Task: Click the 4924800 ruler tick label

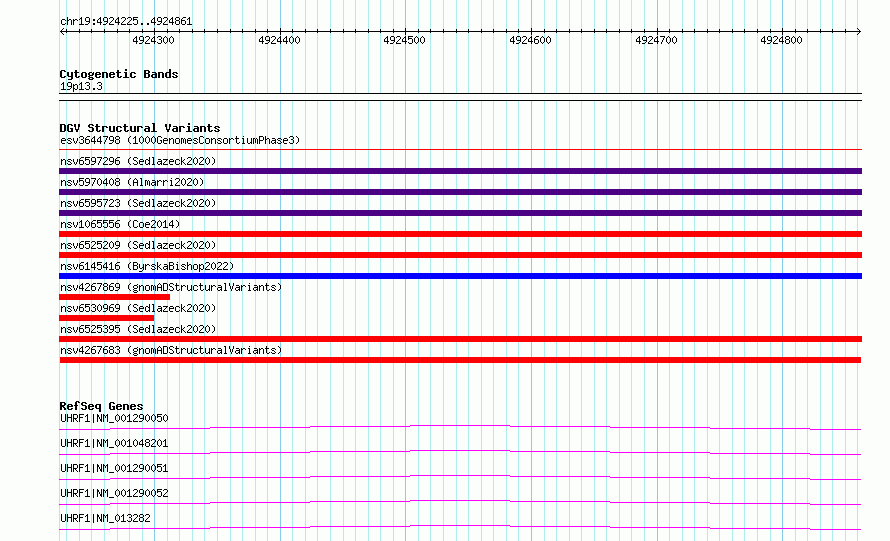Action: pyautogui.click(x=781, y=40)
